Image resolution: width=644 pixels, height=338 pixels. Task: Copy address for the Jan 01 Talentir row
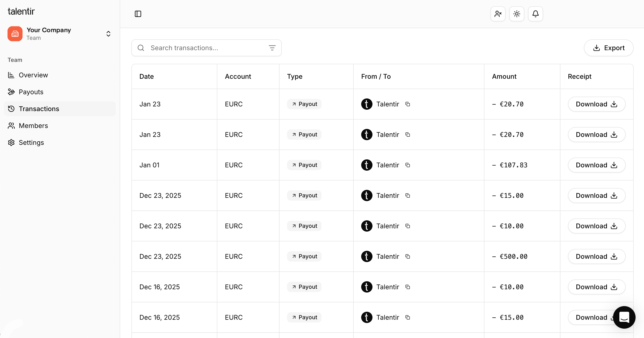coord(407,165)
